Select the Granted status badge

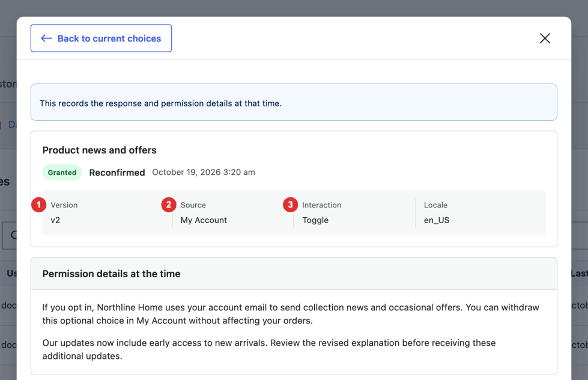click(62, 173)
